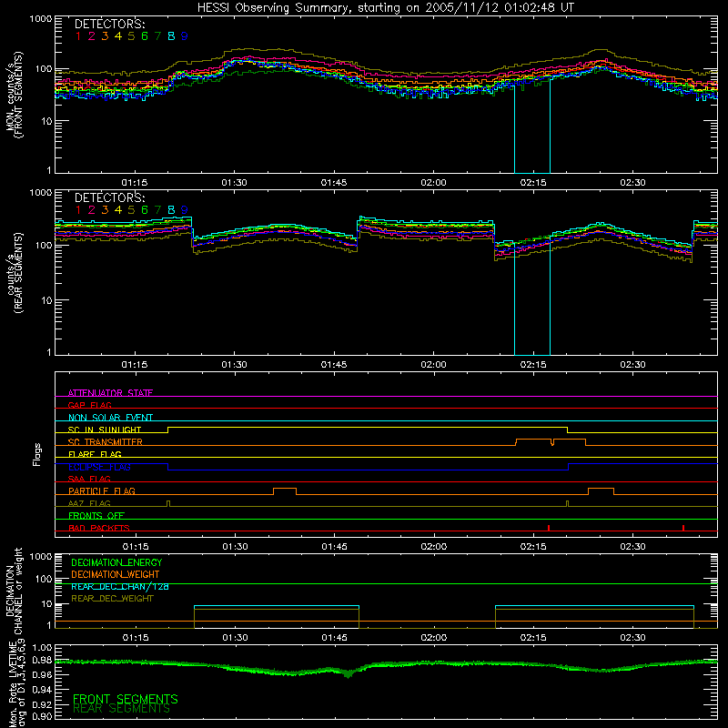Select the BAD_PACKETS flag label

(x=99, y=528)
